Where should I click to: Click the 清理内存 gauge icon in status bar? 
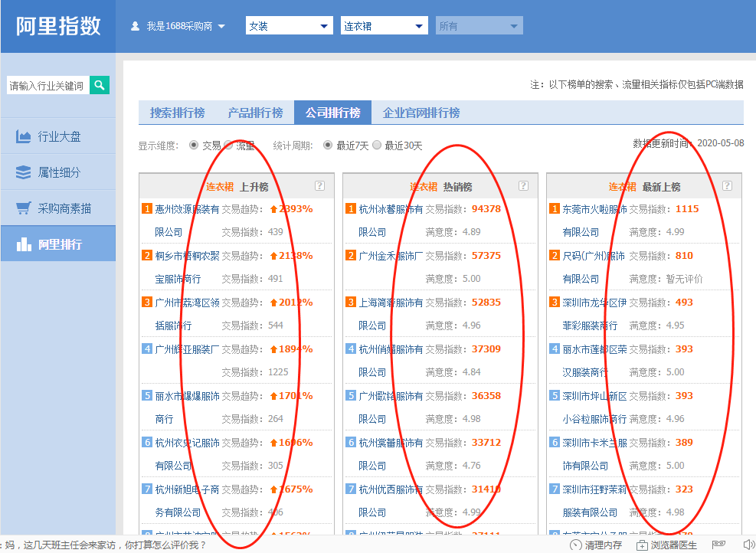[x=575, y=545]
